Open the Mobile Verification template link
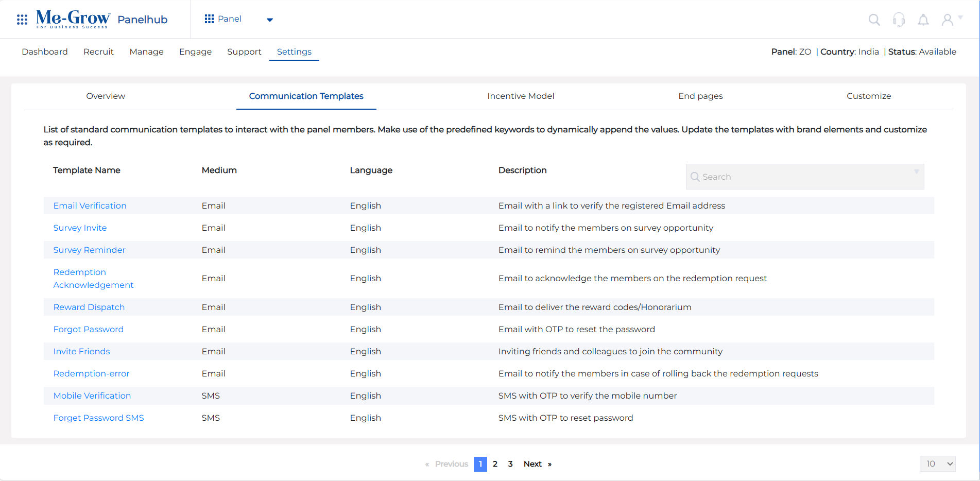The height and width of the screenshot is (481, 980). tap(92, 396)
